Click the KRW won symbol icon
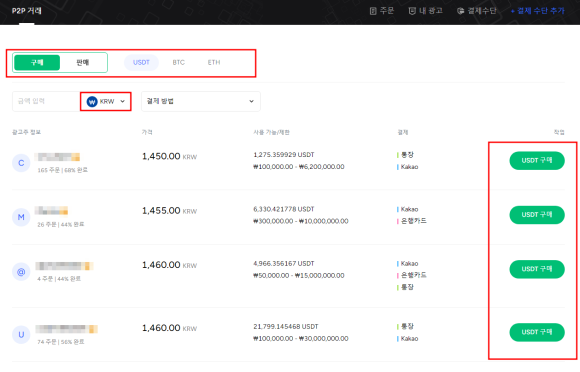 tap(92, 101)
